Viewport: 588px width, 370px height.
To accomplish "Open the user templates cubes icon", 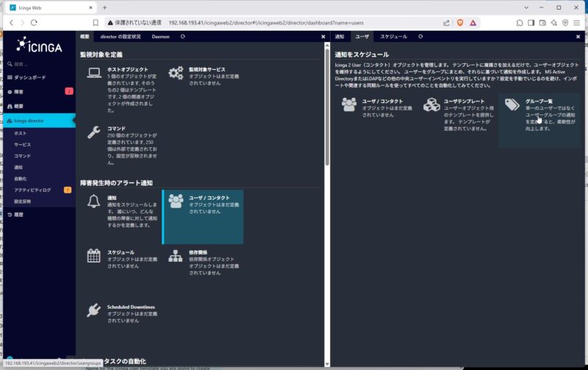I will tap(431, 104).
